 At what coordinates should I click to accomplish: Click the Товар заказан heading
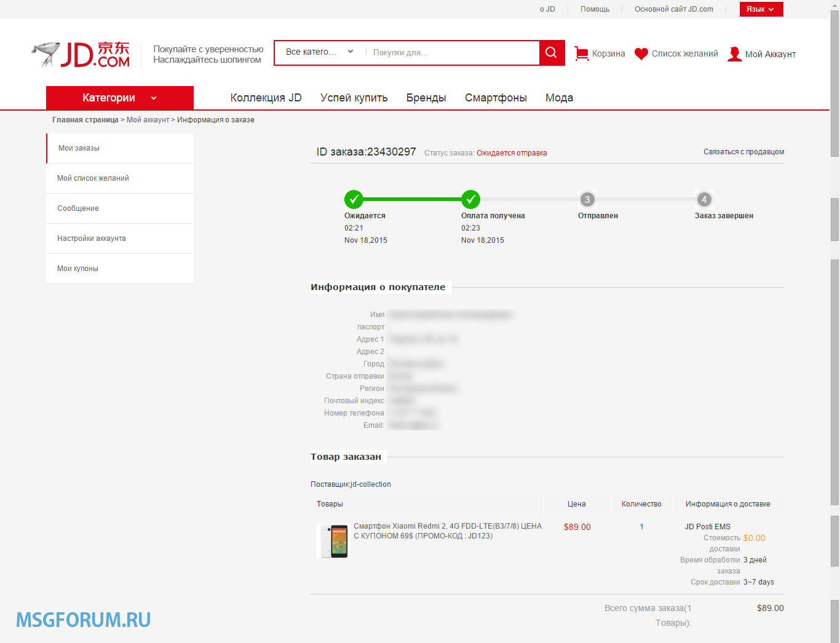tap(346, 457)
